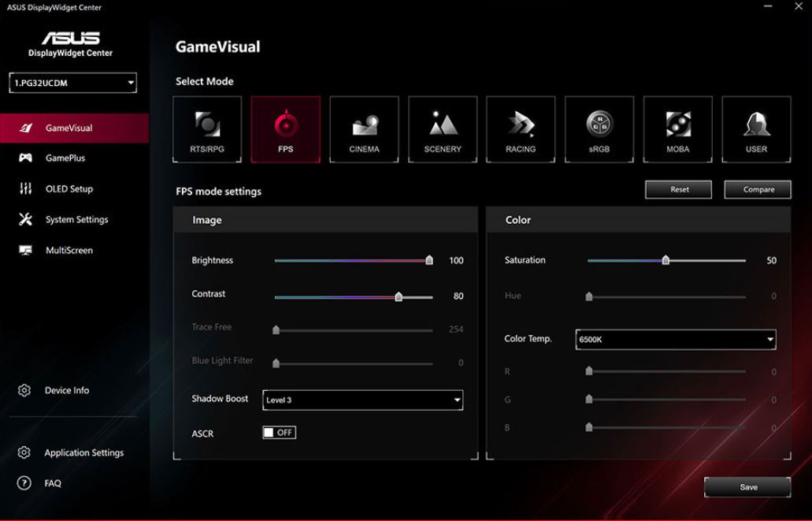Click the Reset button

click(679, 190)
